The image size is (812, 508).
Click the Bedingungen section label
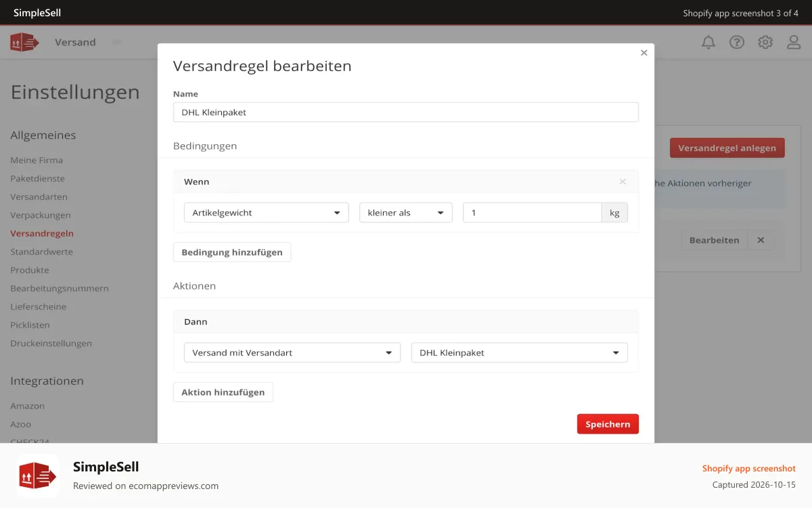click(x=205, y=146)
